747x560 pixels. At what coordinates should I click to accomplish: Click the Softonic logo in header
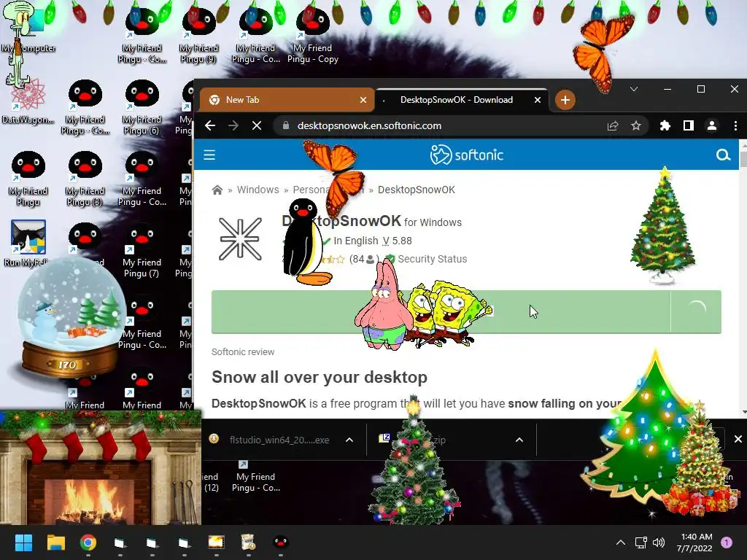466,155
